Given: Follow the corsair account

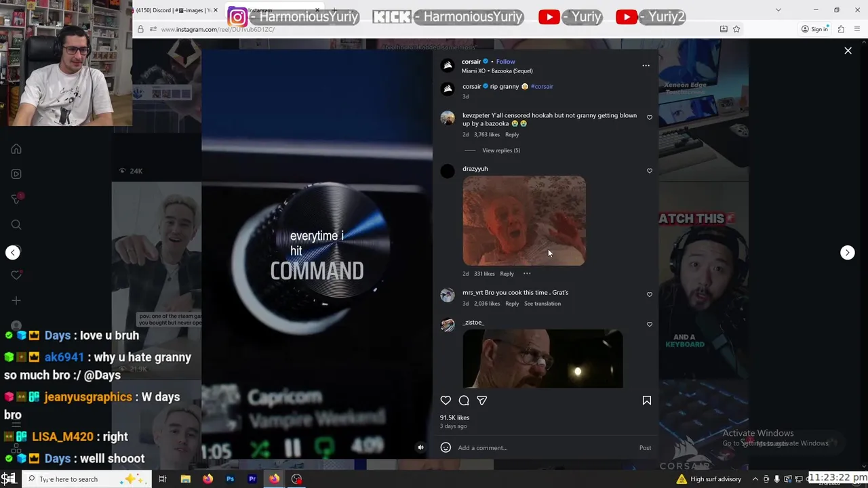Looking at the screenshot, I should point(505,62).
